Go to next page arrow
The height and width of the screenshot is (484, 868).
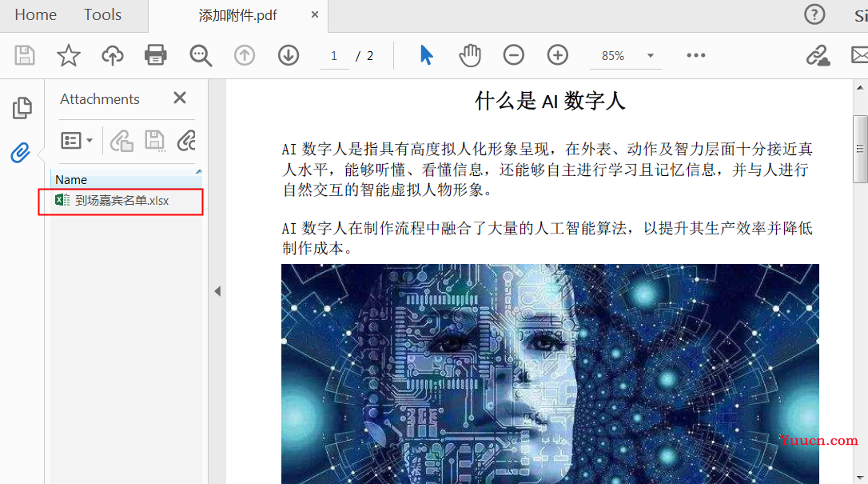pyautogui.click(x=289, y=55)
